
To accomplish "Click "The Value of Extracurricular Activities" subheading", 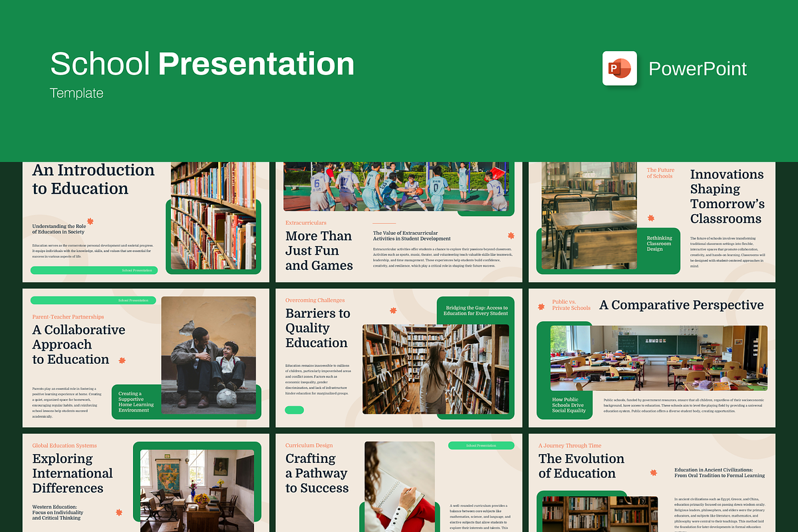I will point(412,235).
